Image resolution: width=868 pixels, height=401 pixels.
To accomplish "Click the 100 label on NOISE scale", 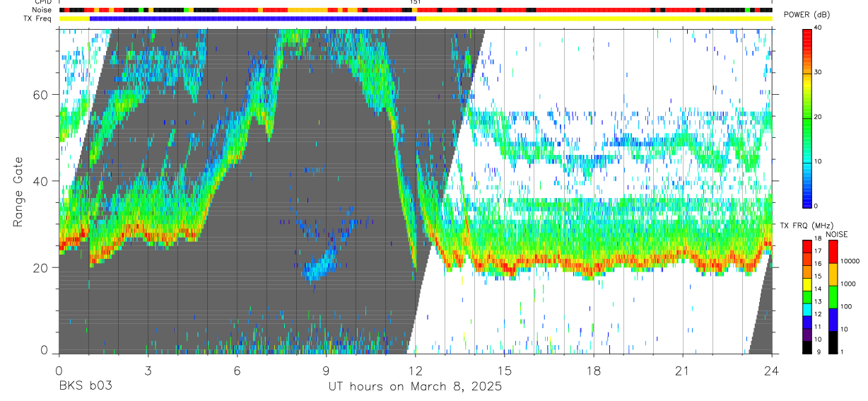I will [848, 306].
